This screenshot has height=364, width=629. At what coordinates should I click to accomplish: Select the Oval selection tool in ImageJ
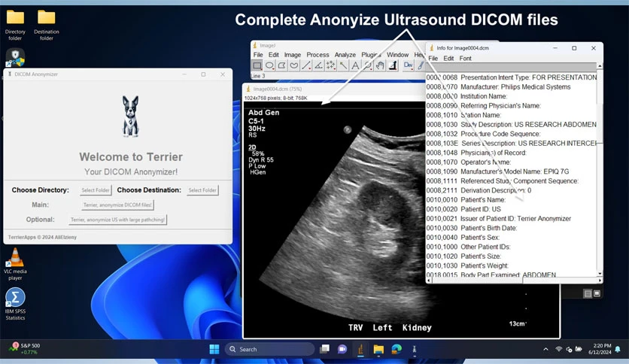[x=269, y=65]
